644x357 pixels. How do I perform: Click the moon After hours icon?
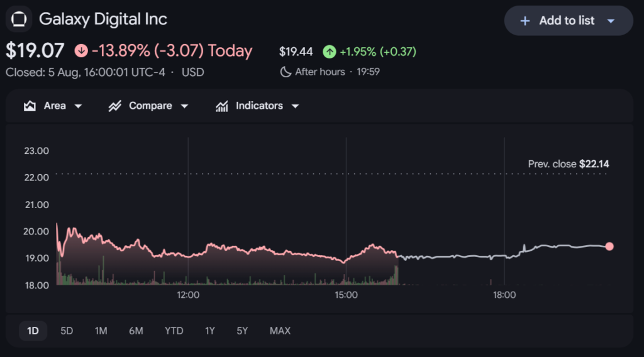(286, 72)
